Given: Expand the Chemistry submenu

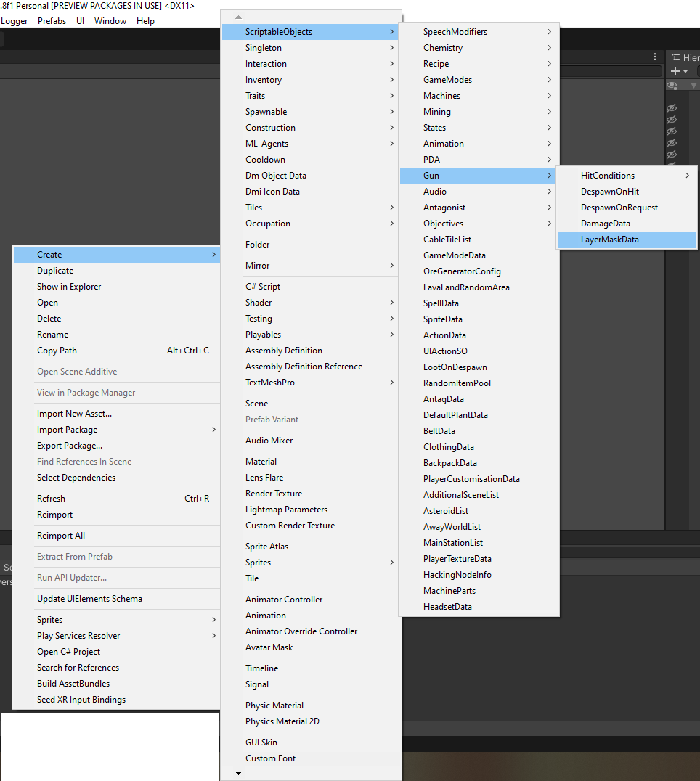Looking at the screenshot, I should [479, 48].
